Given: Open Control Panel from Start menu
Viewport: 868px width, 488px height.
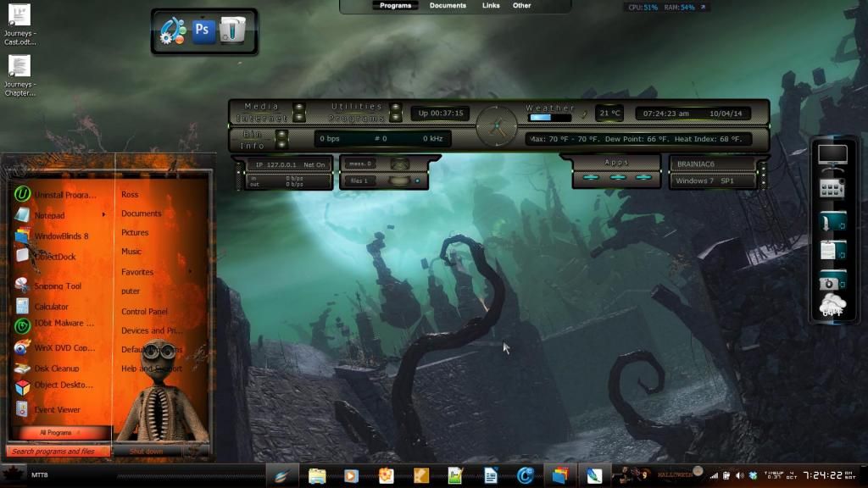Looking at the screenshot, I should click(x=144, y=312).
